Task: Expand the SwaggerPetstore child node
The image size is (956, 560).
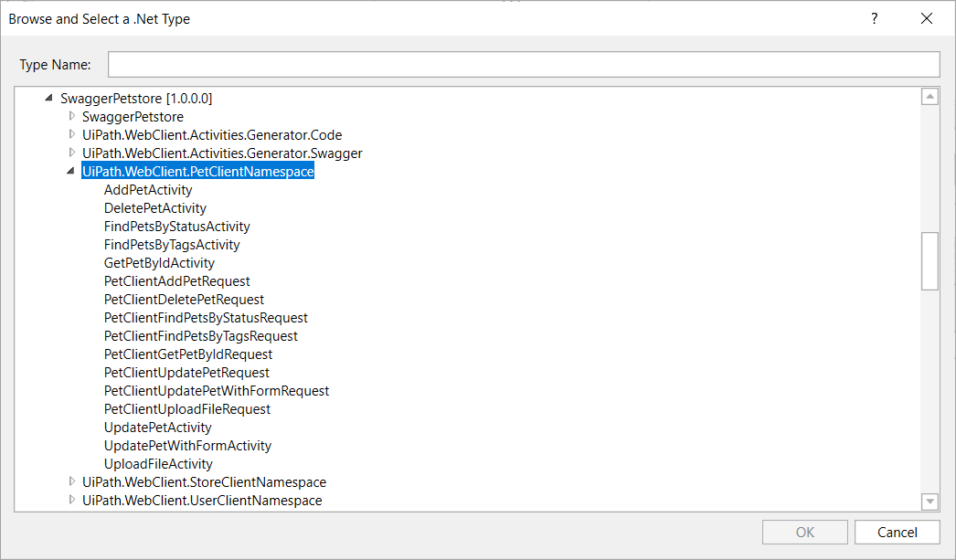Action: point(71,116)
